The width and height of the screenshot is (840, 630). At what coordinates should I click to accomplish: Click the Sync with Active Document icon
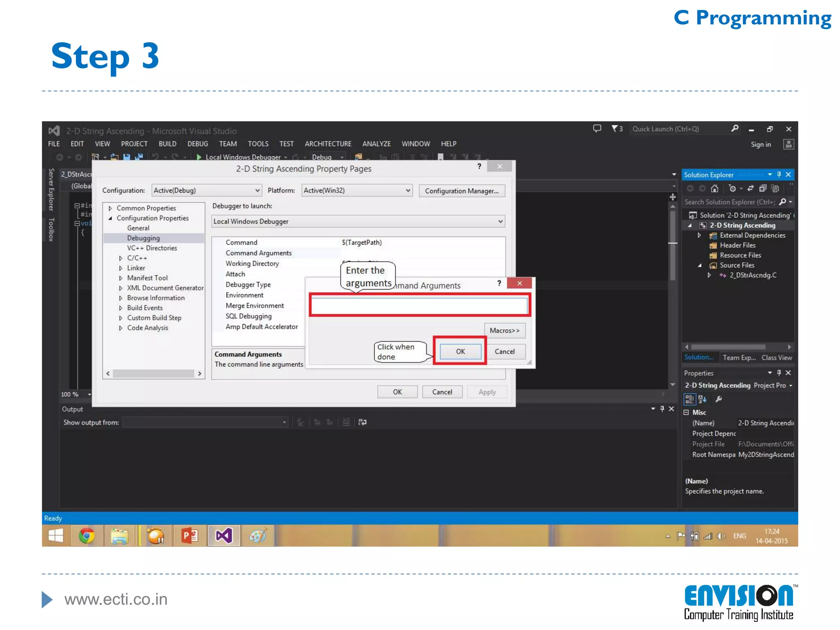(750, 188)
